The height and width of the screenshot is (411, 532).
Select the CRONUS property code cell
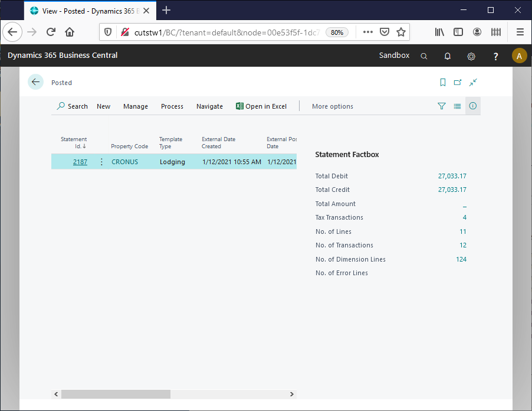(125, 162)
